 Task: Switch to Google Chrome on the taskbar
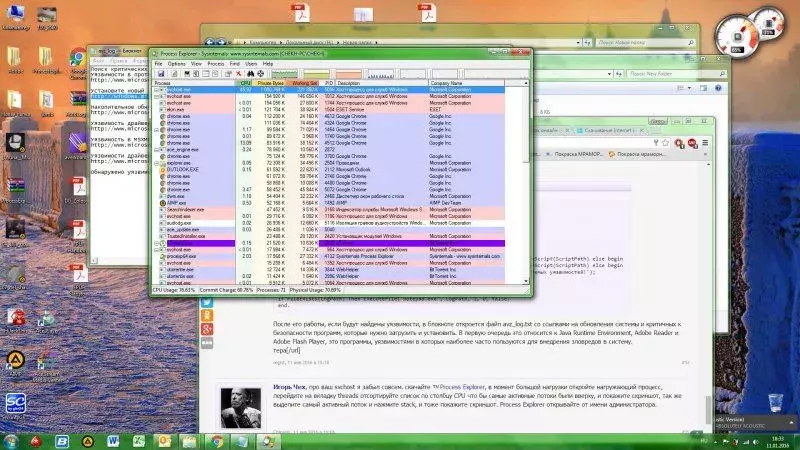pos(217,441)
